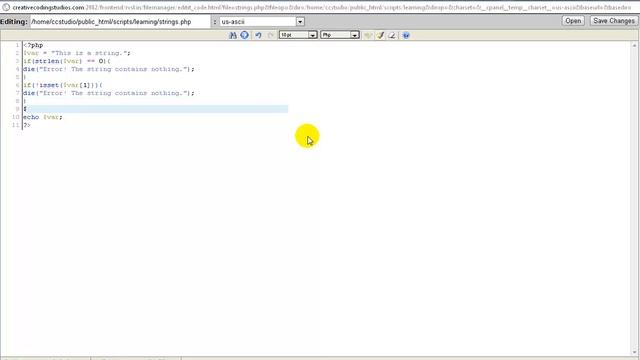This screenshot has width=640, height=360.
Task: Click the vertical scrollbar down arrow
Action: pyautogui.click(x=635, y=352)
